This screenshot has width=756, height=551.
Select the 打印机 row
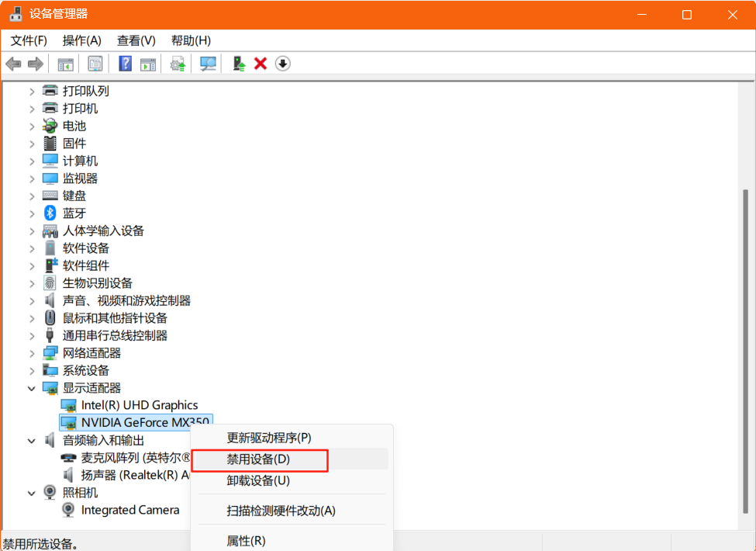click(x=80, y=109)
